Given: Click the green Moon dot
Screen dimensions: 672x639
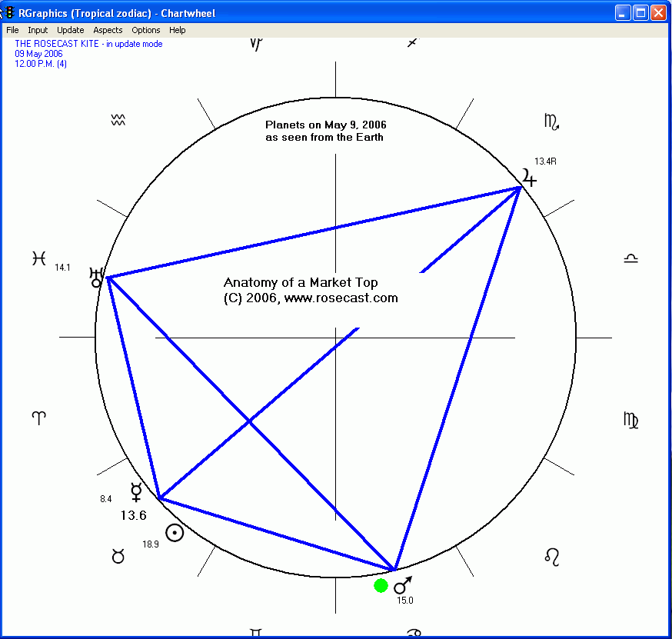Looking at the screenshot, I should 381,586.
